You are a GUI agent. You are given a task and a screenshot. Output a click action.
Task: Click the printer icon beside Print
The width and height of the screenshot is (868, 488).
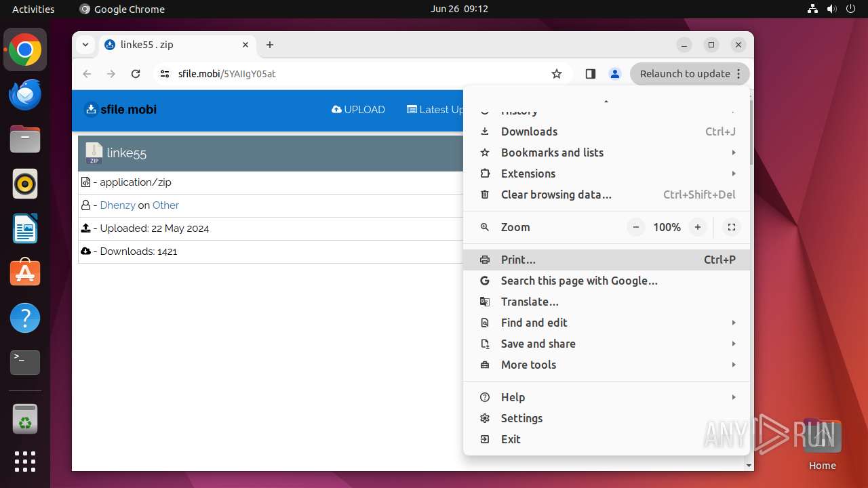pos(485,260)
